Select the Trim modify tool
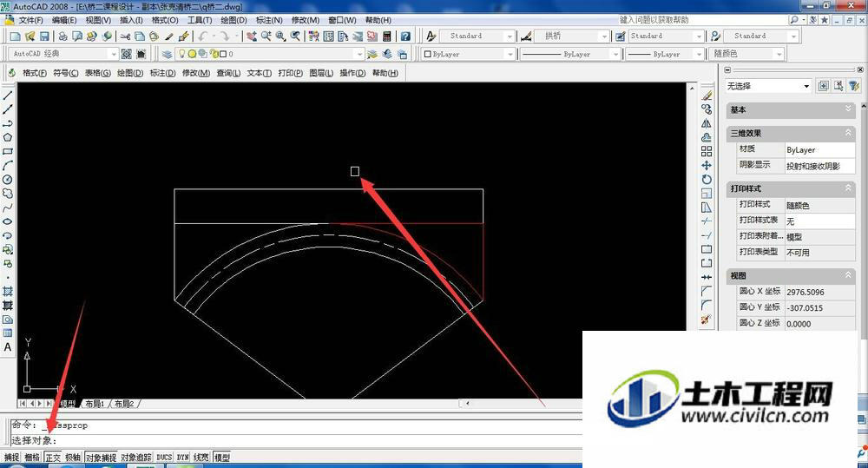The image size is (868, 468). click(707, 221)
